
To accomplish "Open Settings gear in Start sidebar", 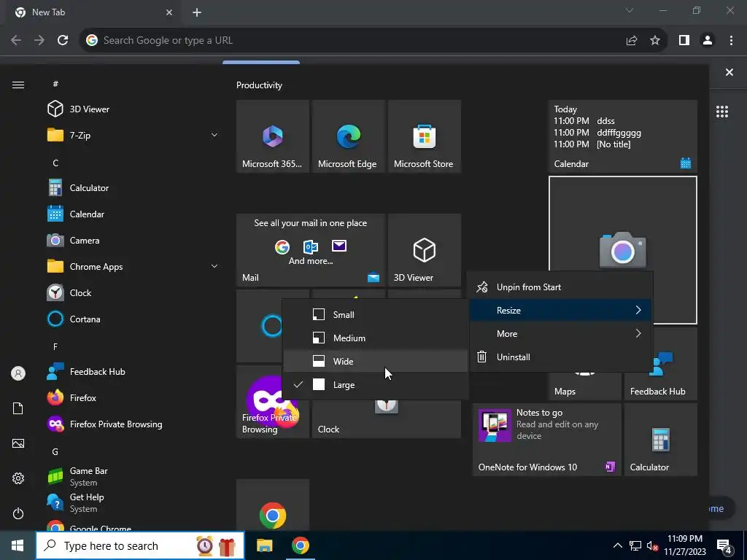I will pyautogui.click(x=18, y=478).
